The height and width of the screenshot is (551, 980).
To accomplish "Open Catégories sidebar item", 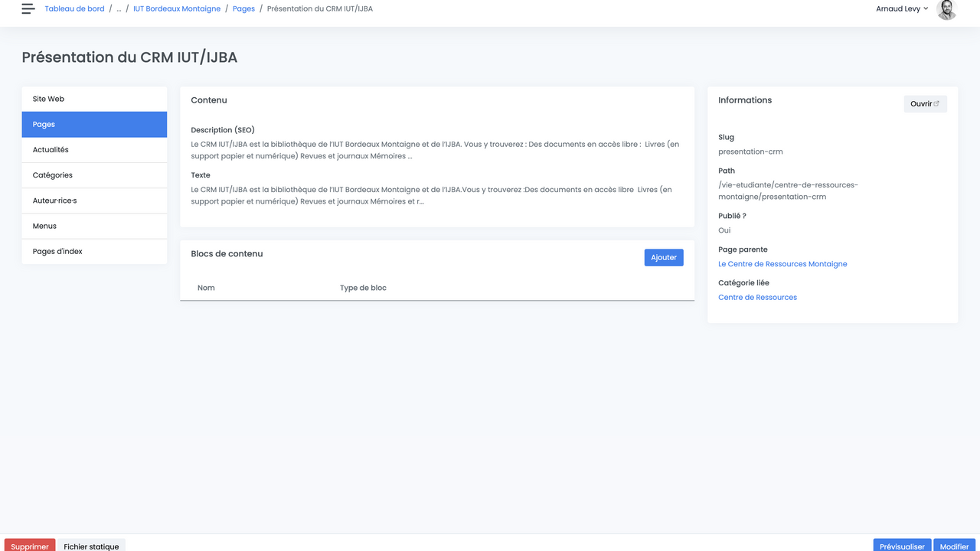I will point(94,175).
